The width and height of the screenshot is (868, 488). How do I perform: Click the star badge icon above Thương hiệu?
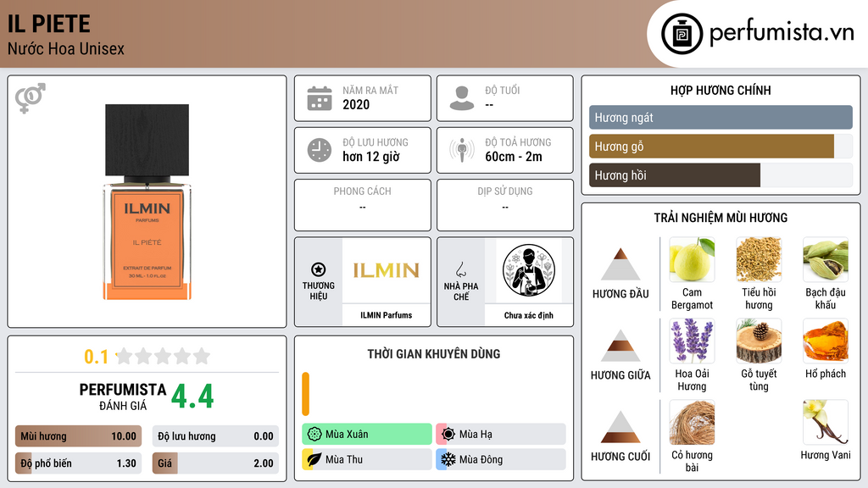(319, 269)
